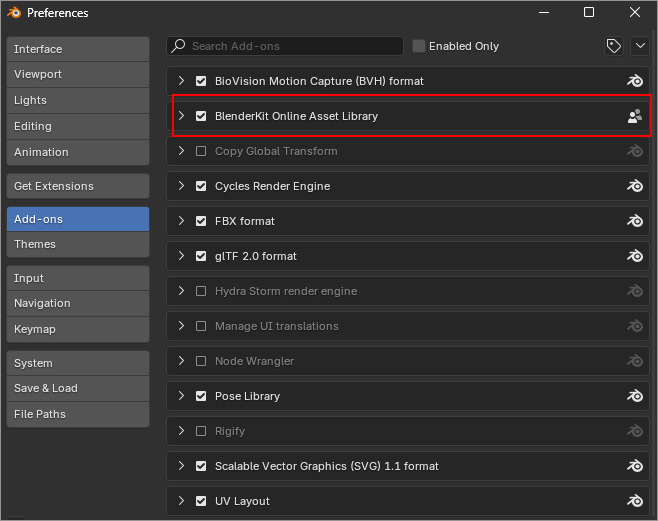Switch to the Themes preferences tab
658x521 pixels.
77,244
